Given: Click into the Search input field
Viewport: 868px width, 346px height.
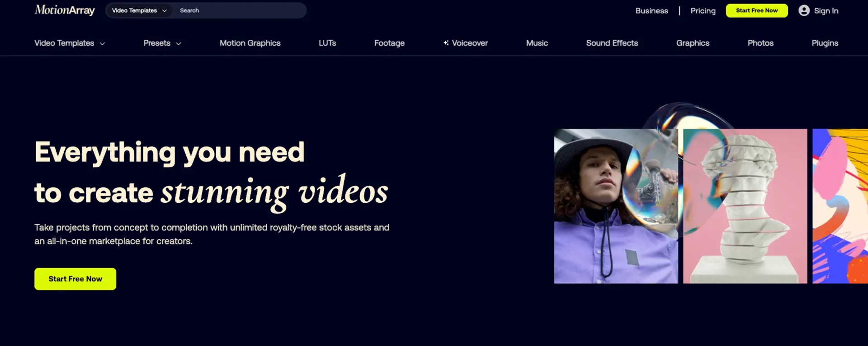Looking at the screenshot, I should (x=240, y=10).
